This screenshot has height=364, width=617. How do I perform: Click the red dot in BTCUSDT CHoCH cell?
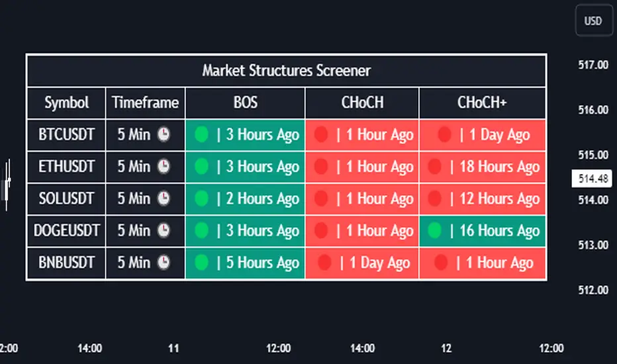[x=321, y=135]
